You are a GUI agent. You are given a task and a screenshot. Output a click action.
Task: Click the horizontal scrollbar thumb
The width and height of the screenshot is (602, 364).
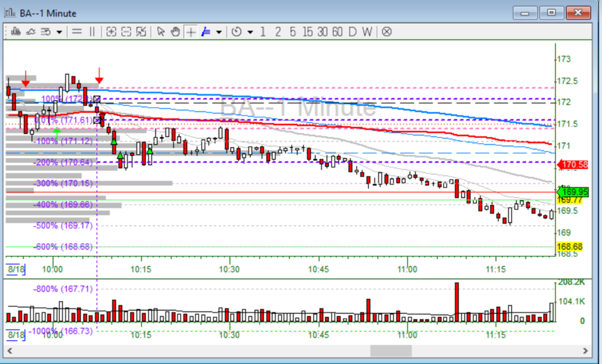click(391, 351)
